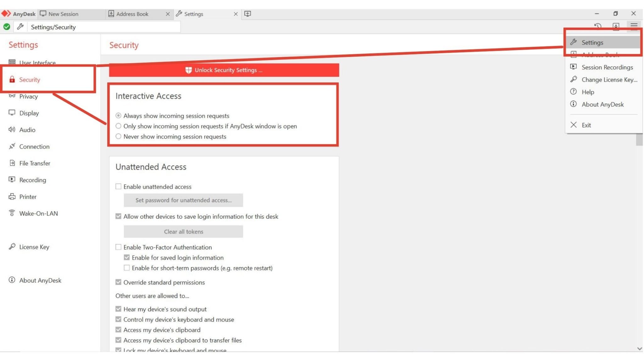Screen dimensions: 644x362
Task: Click the vertical scrollbar thumb
Action: 639,139
